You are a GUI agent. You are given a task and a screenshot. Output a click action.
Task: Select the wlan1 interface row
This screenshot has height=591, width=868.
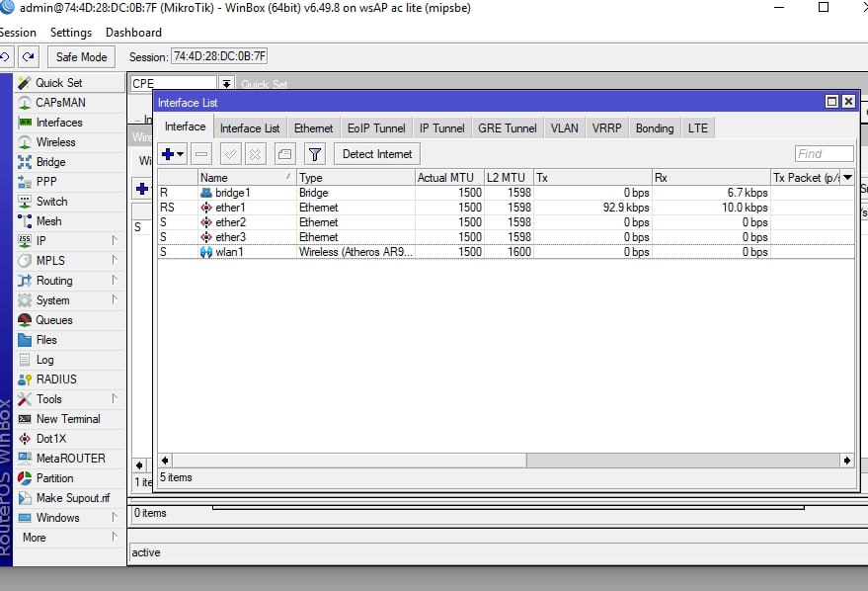506,252
